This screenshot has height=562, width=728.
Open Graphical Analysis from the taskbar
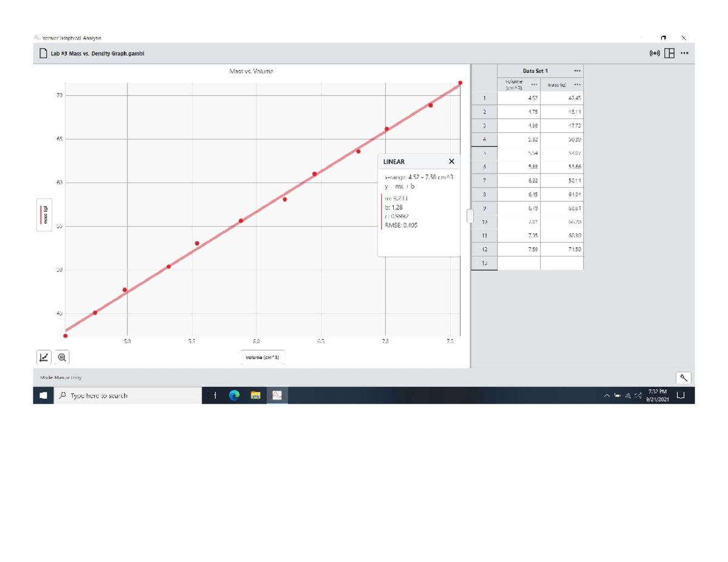coord(277,395)
